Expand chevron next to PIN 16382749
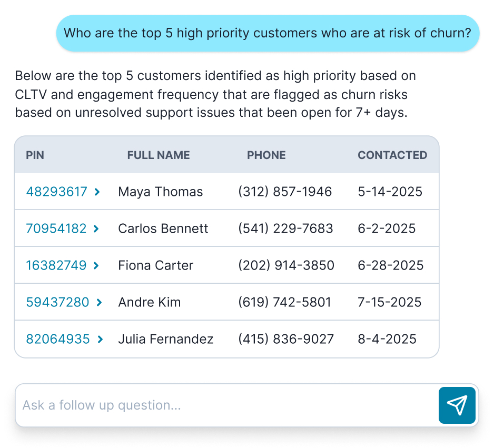The image size is (494, 448). [96, 265]
